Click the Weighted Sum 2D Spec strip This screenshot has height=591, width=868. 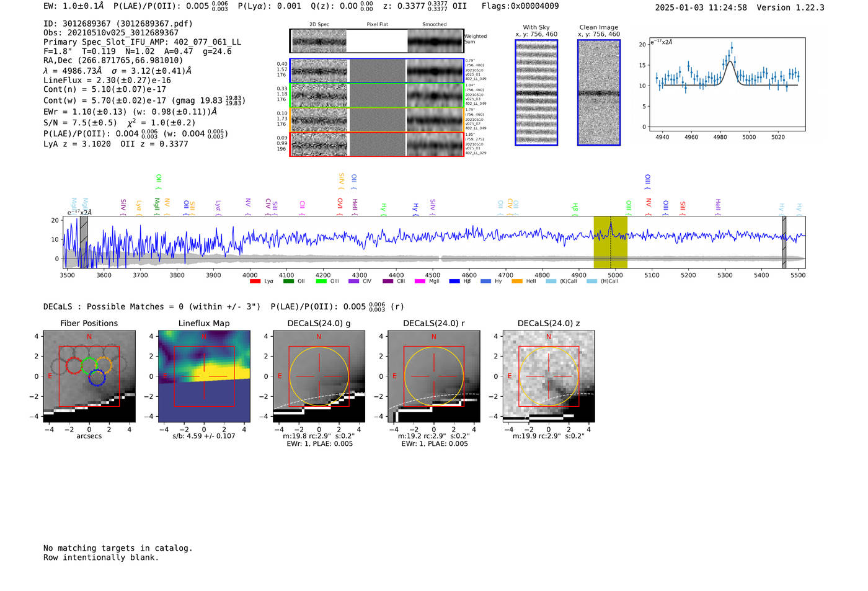coord(319,41)
